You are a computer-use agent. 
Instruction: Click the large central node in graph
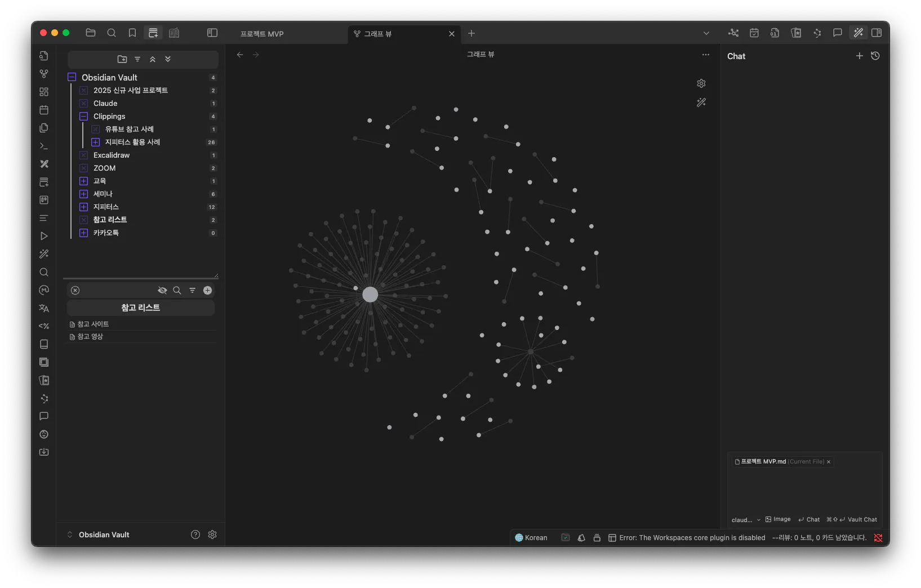tap(370, 295)
